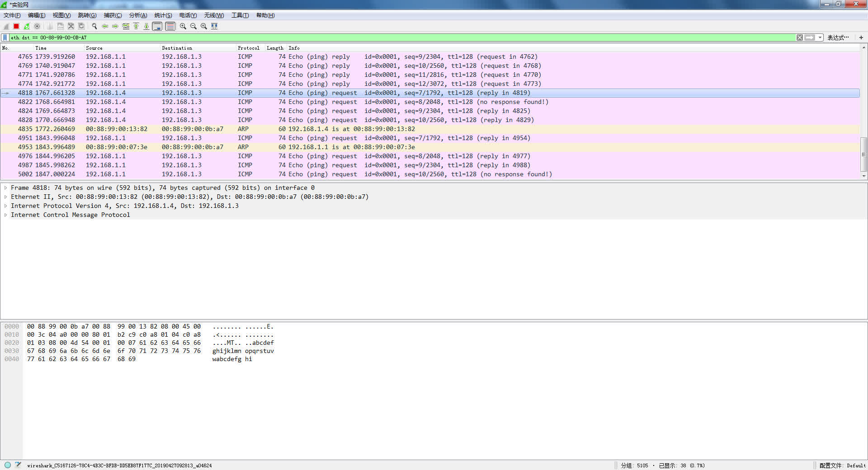Clear the display filter
Image resolution: width=868 pixels, height=470 pixels.
800,38
